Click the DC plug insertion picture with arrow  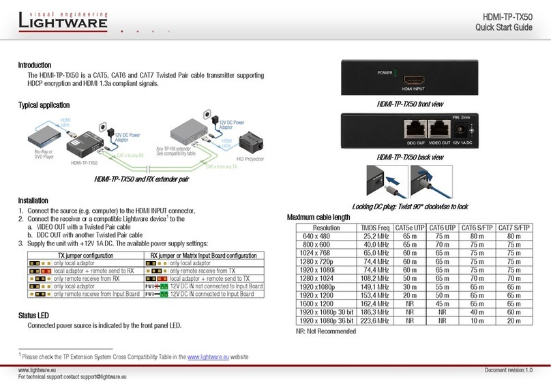387,181
